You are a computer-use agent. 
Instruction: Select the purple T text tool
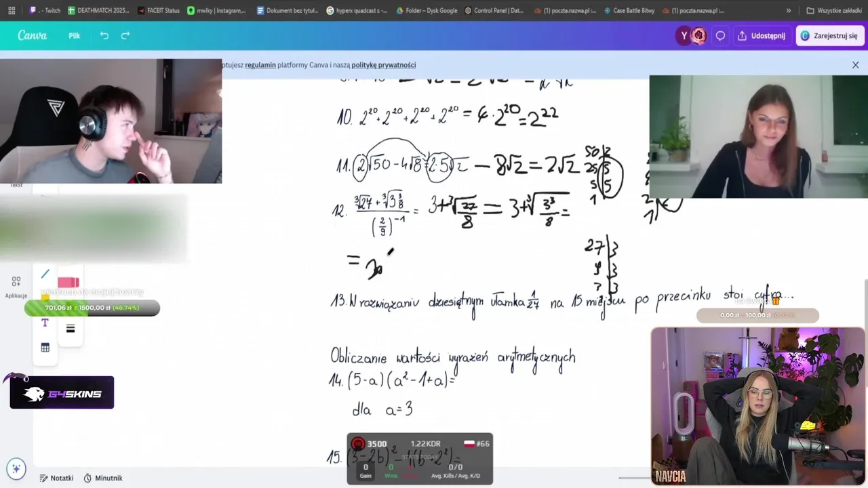45,323
